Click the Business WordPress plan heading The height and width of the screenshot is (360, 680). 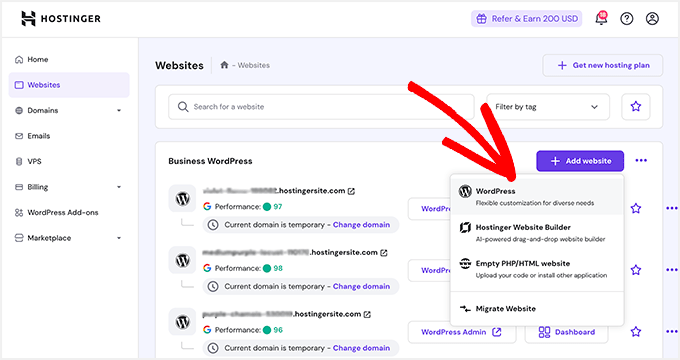210,161
